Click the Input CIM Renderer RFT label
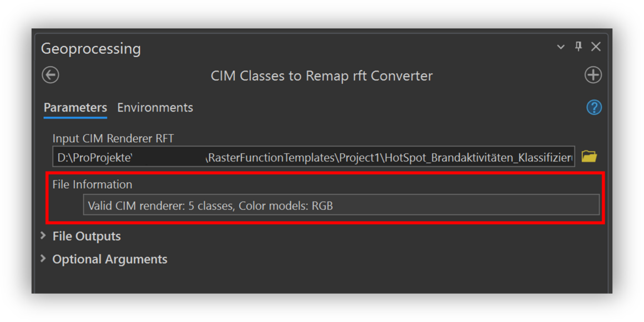The width and height of the screenshot is (644, 322). [x=113, y=138]
